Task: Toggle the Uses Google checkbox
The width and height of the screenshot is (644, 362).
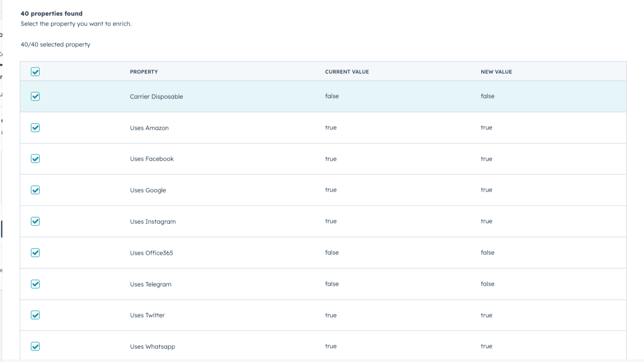Action: 35,190
